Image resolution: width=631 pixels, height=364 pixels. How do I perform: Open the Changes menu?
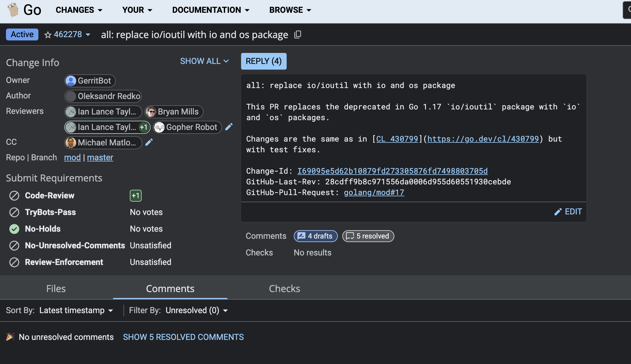(x=79, y=10)
